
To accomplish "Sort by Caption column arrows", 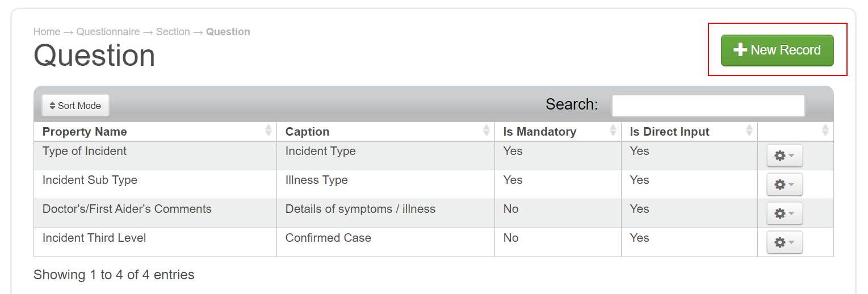I will point(487,131).
